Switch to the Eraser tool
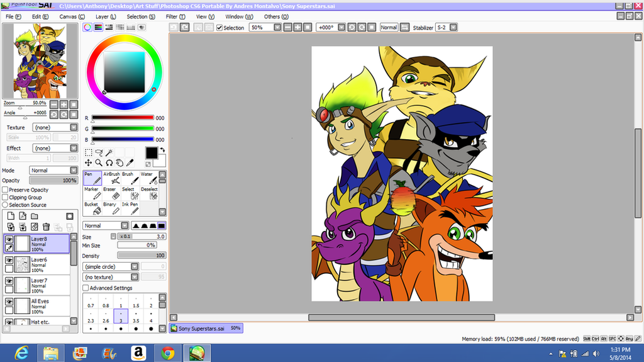Viewport: 644px width, 362px height. coord(111,193)
